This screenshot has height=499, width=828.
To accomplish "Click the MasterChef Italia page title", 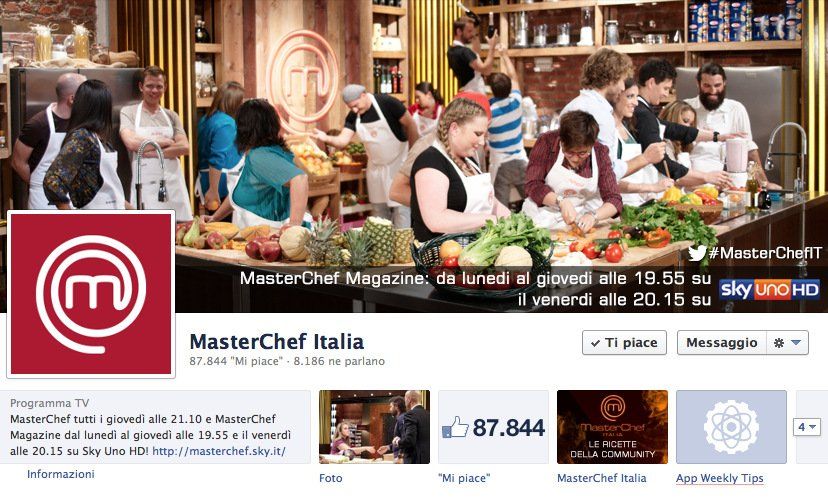I will (x=277, y=342).
